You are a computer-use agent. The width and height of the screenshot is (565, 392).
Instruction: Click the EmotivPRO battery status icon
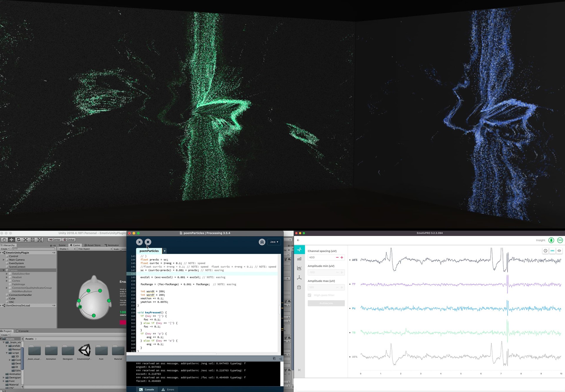tap(551, 240)
